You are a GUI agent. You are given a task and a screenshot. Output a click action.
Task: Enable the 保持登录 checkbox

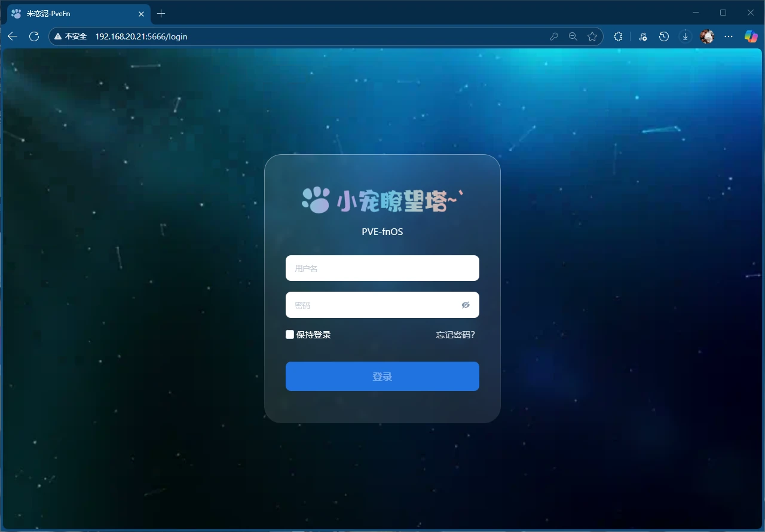[x=290, y=335]
